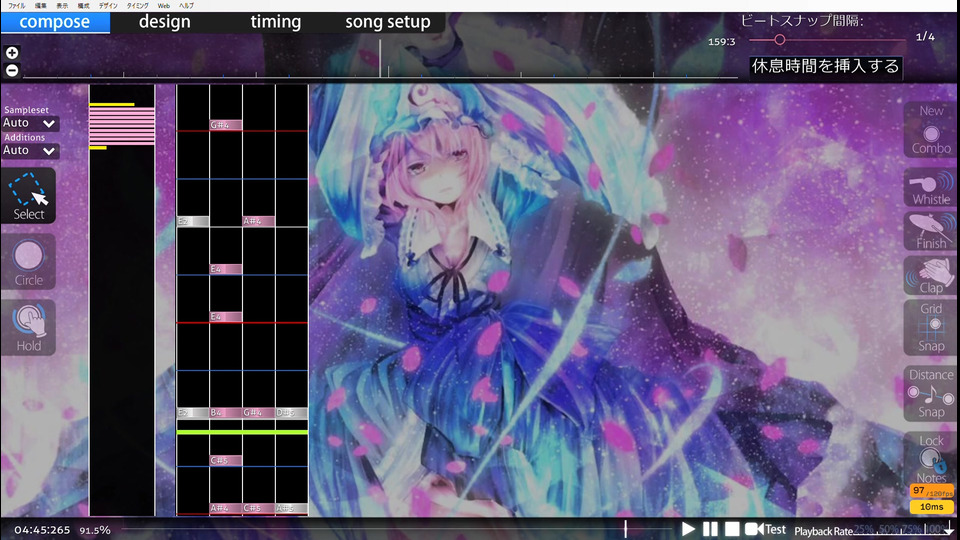Play the song

(688, 529)
